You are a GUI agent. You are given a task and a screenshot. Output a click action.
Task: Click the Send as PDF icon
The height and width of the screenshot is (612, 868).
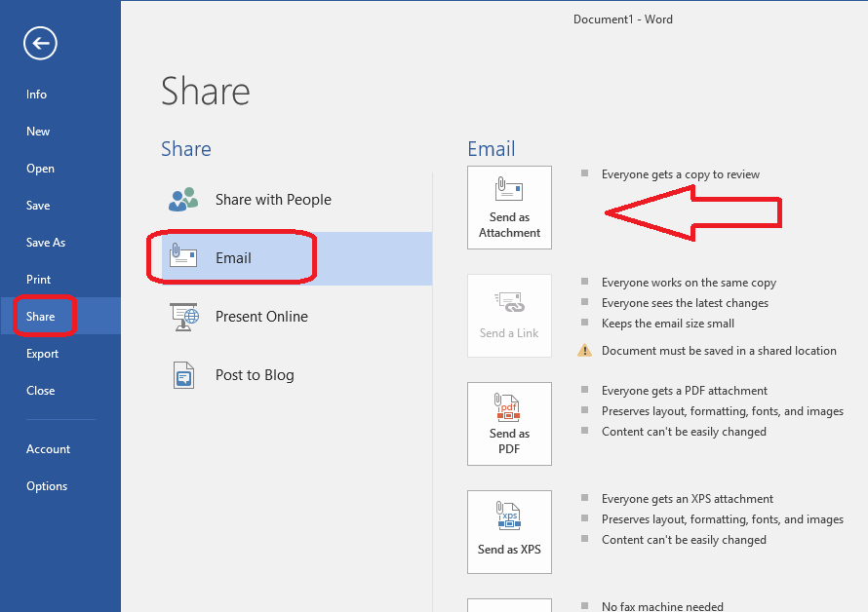[x=509, y=416]
